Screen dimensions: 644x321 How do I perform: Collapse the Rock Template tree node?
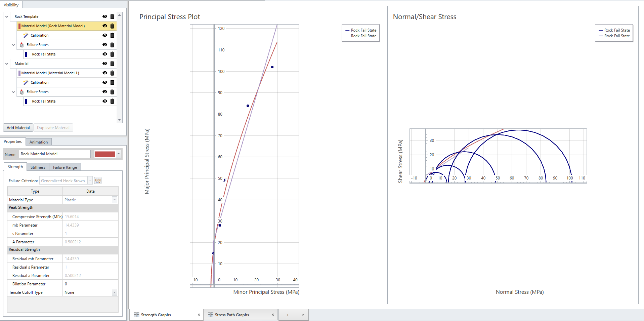point(6,16)
